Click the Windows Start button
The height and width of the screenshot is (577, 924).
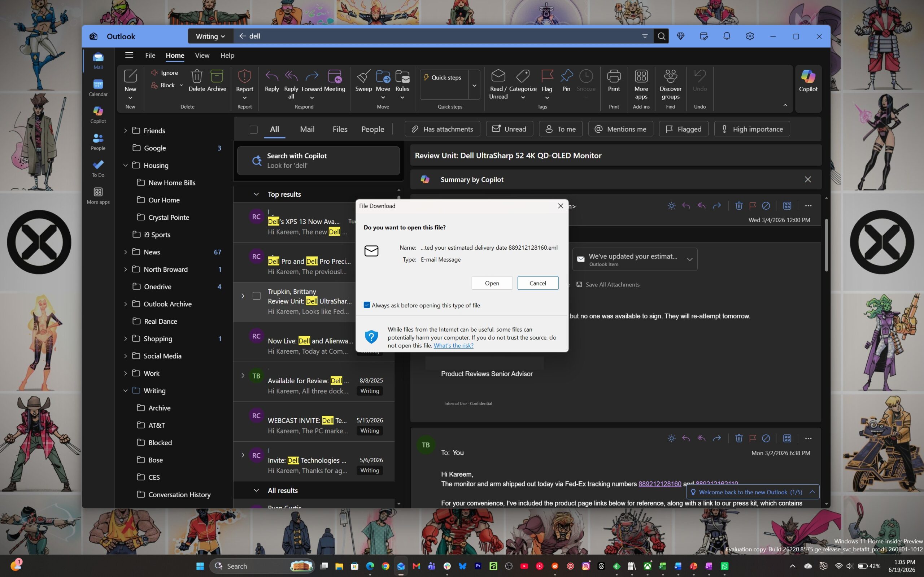tap(200, 566)
